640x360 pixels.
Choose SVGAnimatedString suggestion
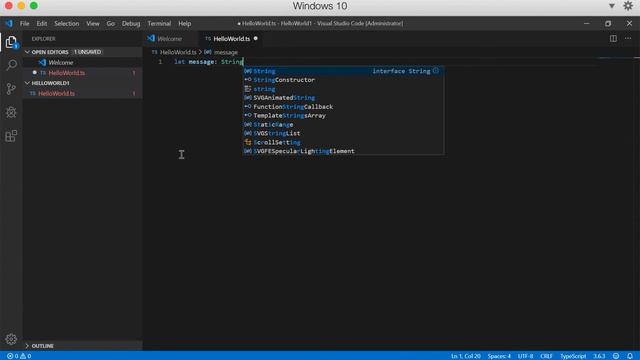[343, 98]
